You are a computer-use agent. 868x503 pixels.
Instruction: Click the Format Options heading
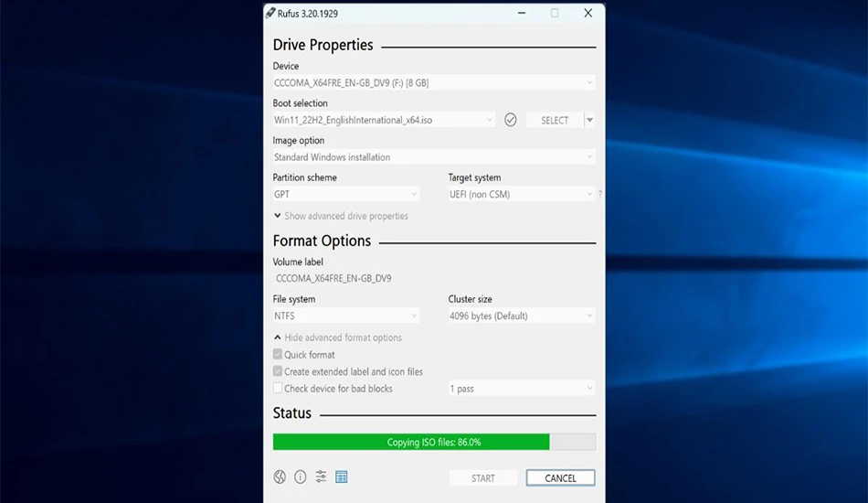point(323,241)
